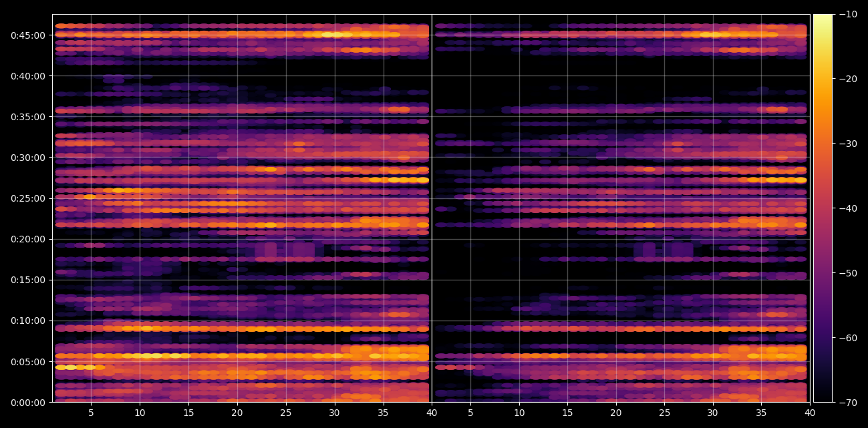Select the −60 colorbar tick label
This screenshot has width=868, height=428.
[x=848, y=338]
